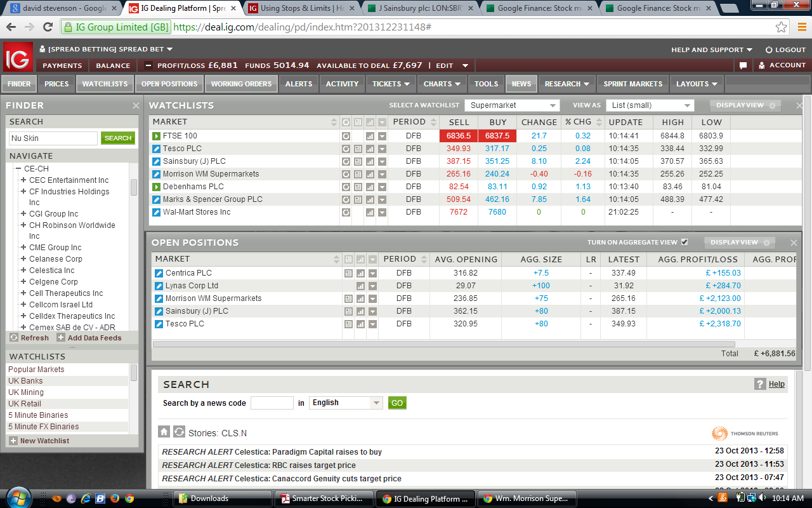Image resolution: width=812 pixels, height=508 pixels.
Task: Open the Select a Watchlist dropdown
Action: pos(512,105)
